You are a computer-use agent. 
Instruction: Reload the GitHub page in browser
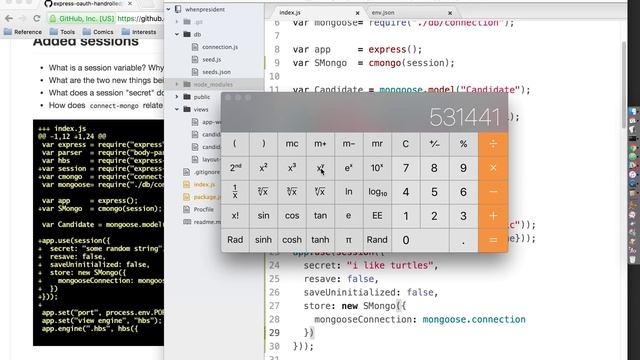[37, 18]
